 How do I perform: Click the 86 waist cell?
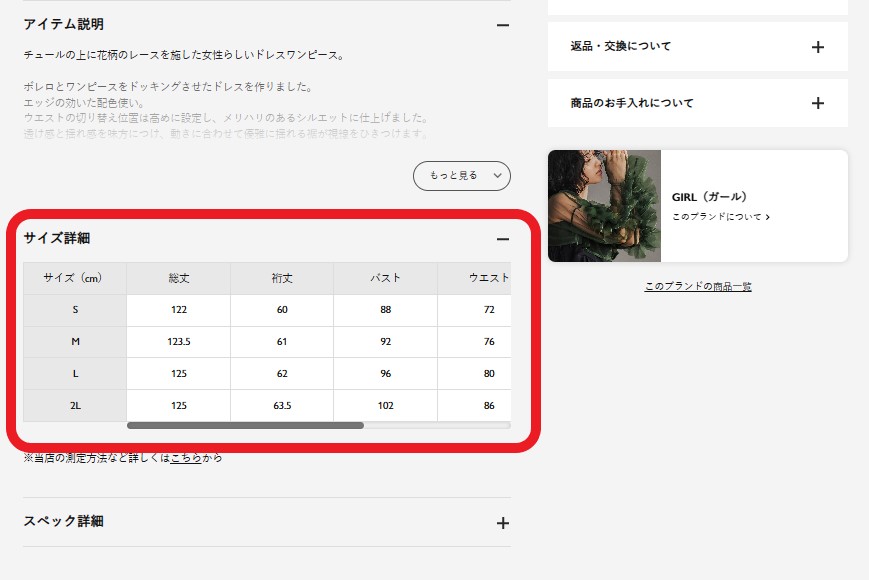tap(474, 406)
